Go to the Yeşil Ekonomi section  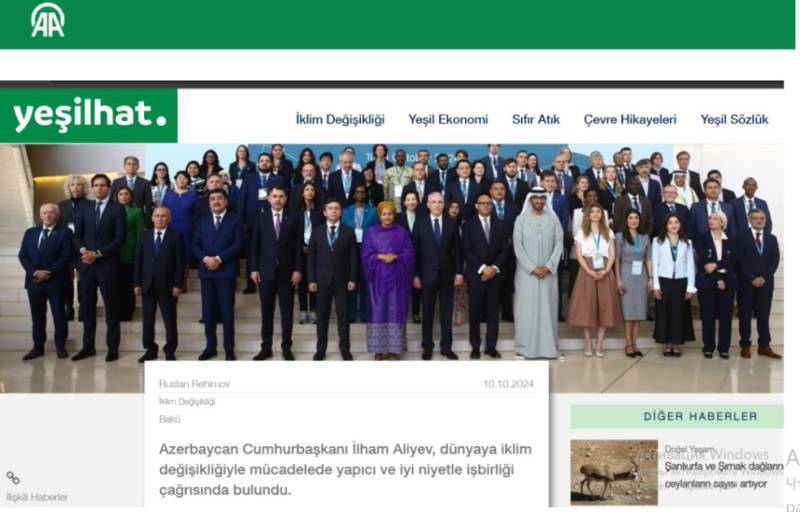pyautogui.click(x=448, y=119)
